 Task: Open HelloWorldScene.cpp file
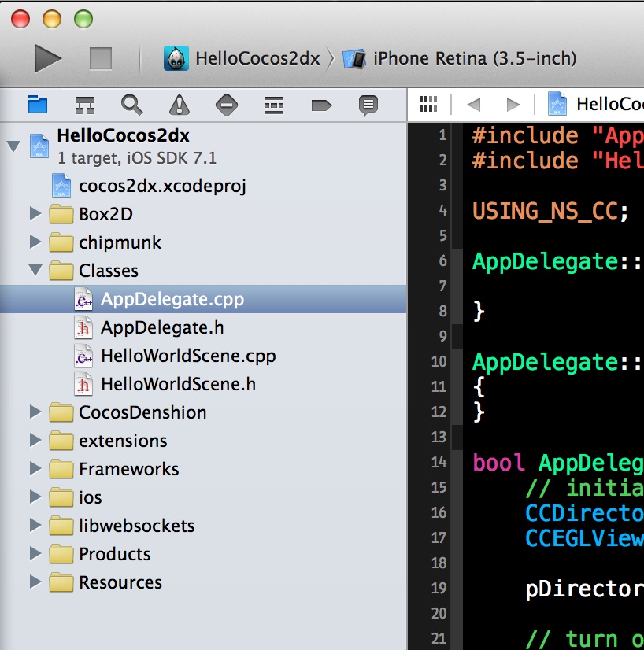coord(203,356)
